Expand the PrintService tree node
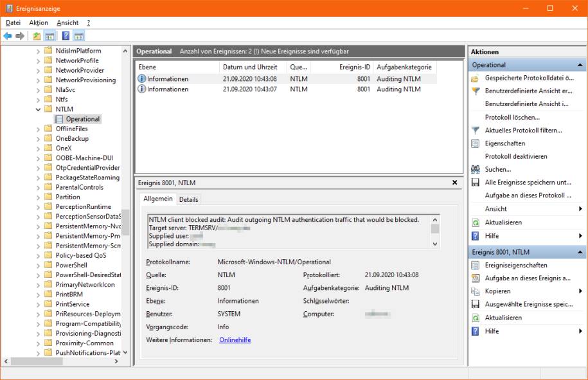Image resolution: width=588 pixels, height=380 pixels. 38,305
